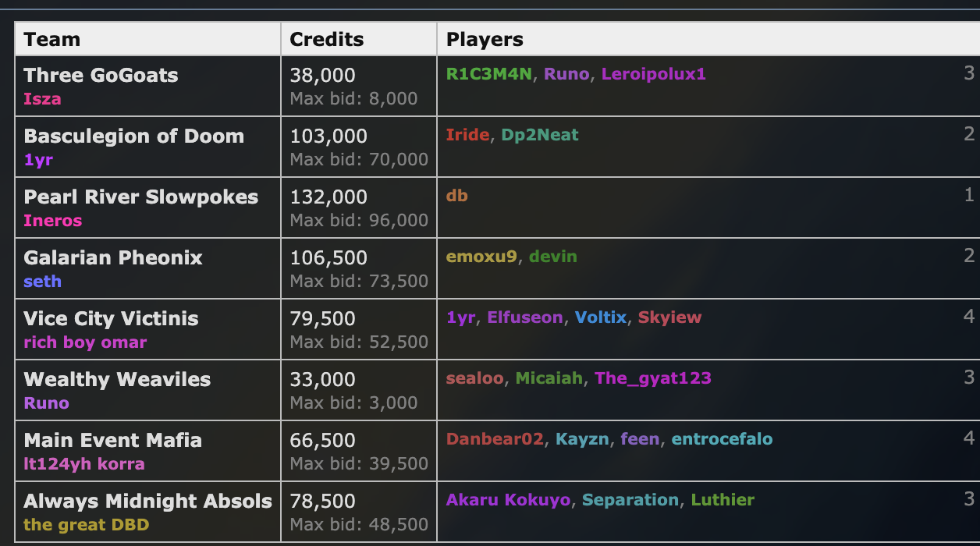Open player R1C3M4N's profile
Viewport: 980px width, 546px height.
489,74
